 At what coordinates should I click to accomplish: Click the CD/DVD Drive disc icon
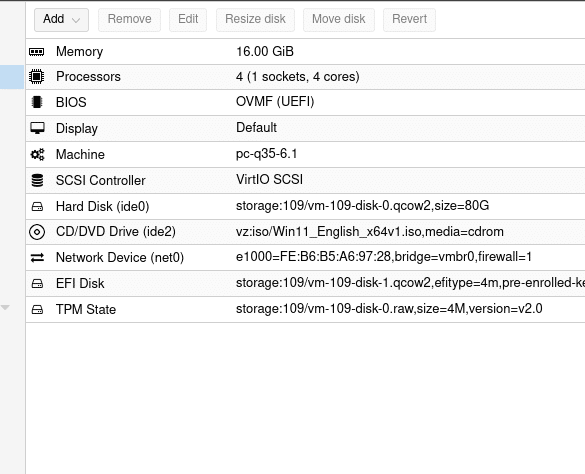[37, 232]
